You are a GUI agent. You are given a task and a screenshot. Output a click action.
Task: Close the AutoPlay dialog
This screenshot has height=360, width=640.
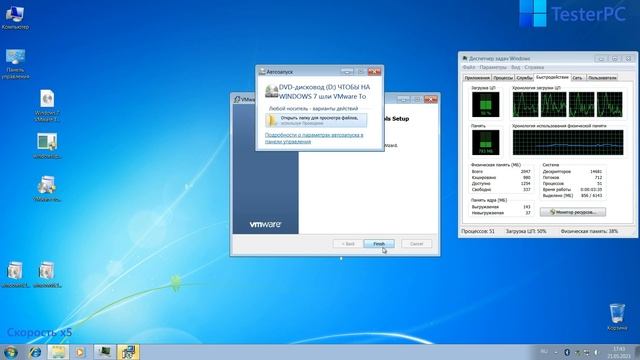374,72
